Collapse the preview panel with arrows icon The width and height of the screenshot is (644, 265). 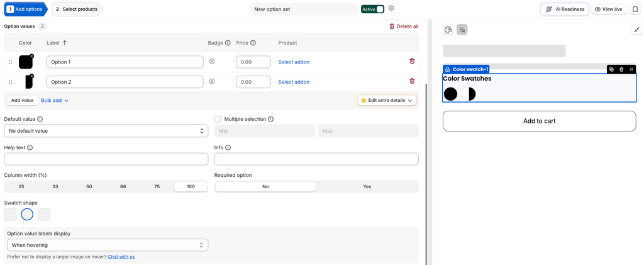click(636, 30)
